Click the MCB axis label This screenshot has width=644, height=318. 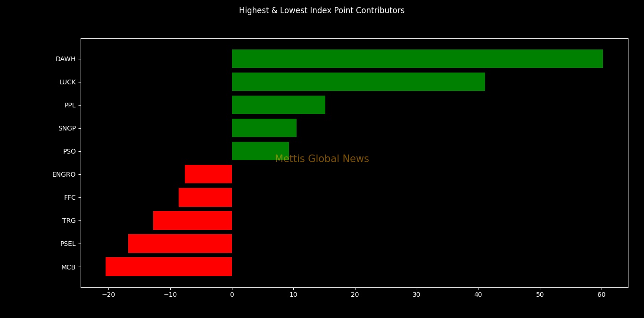68,268
